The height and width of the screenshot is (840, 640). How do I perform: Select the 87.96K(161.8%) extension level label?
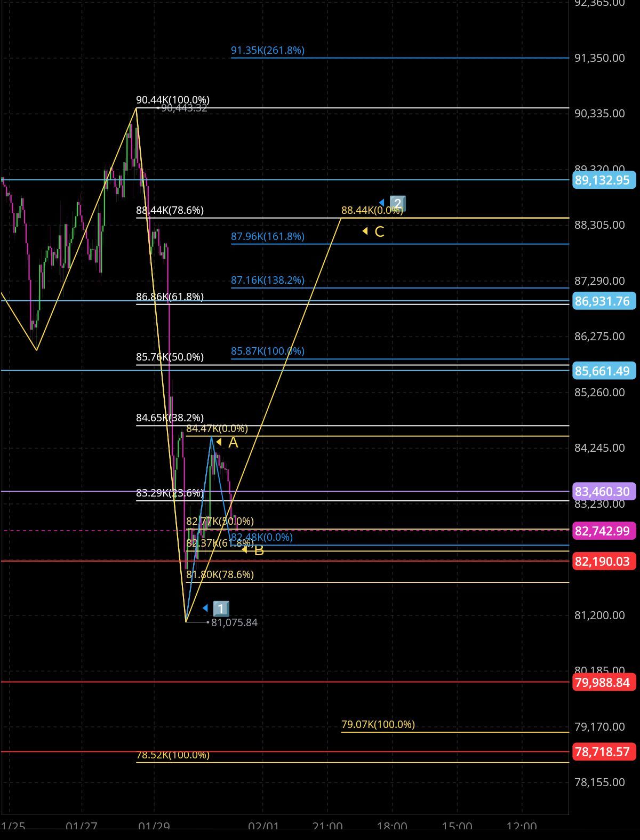(267, 236)
